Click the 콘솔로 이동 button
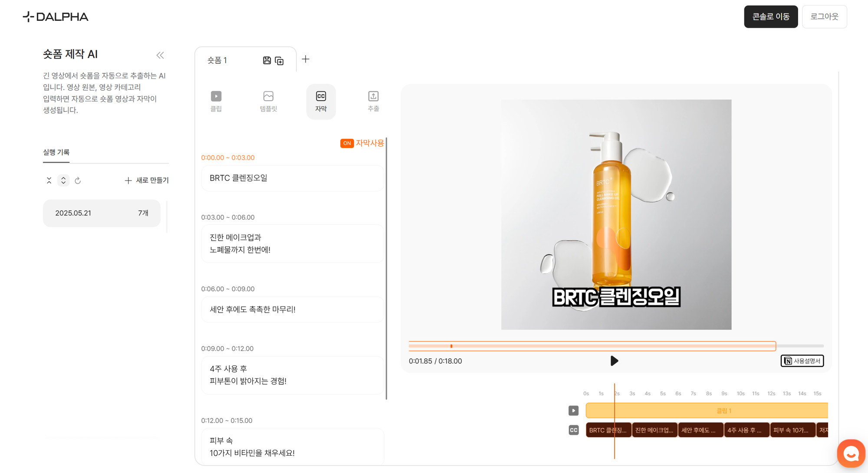This screenshot has width=868, height=473. [x=770, y=16]
